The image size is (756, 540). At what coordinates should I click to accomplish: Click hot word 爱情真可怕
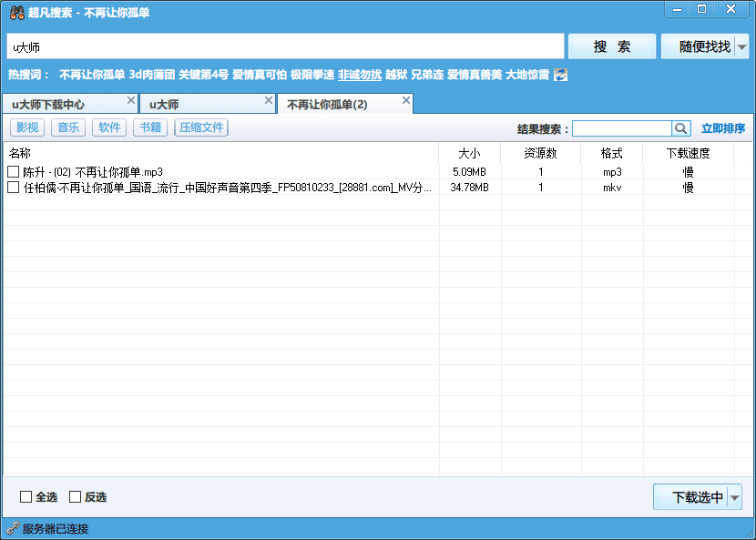pos(260,75)
